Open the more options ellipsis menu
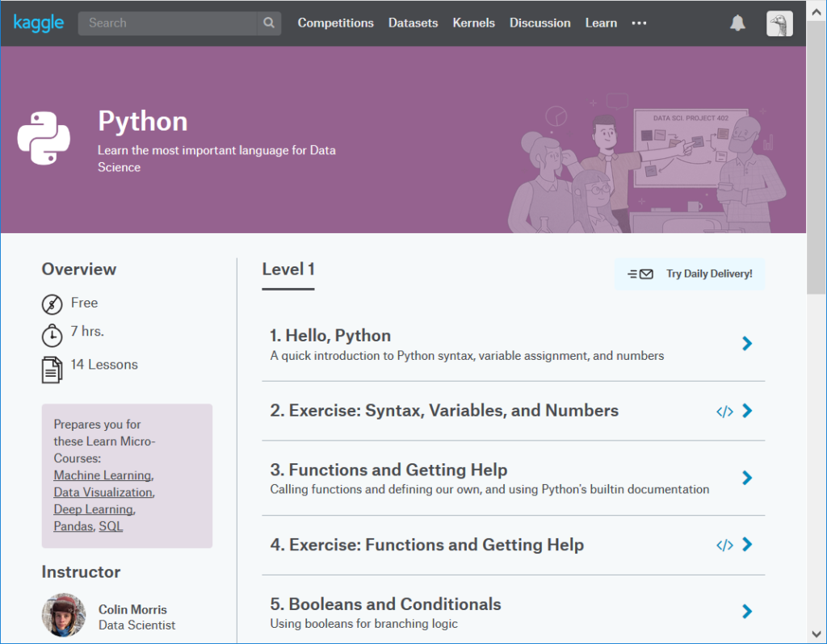Image resolution: width=827 pixels, height=644 pixels. coord(639,23)
